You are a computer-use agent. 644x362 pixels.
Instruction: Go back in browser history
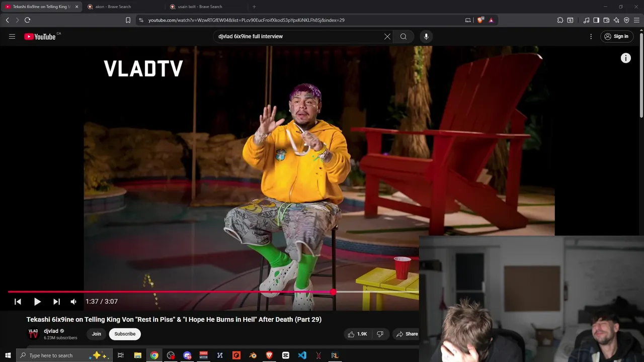(x=7, y=20)
